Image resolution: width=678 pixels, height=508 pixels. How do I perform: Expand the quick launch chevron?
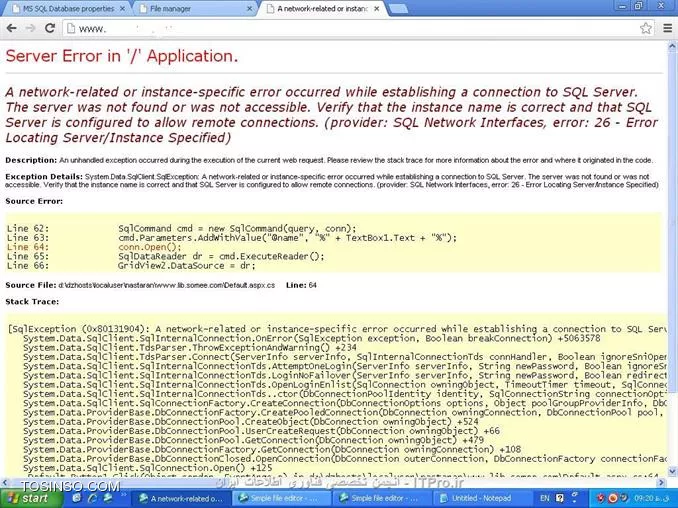pos(123,493)
